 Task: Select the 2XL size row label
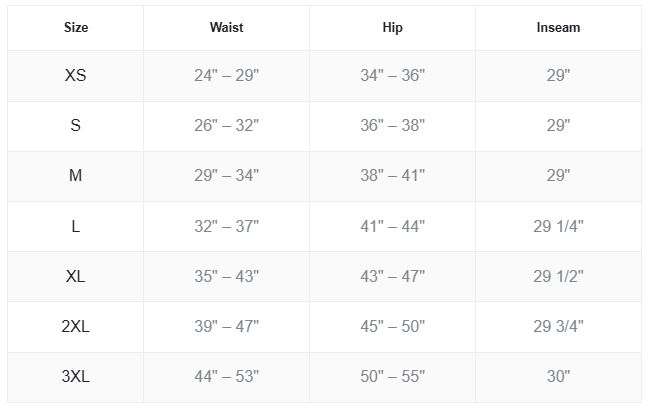(x=75, y=326)
